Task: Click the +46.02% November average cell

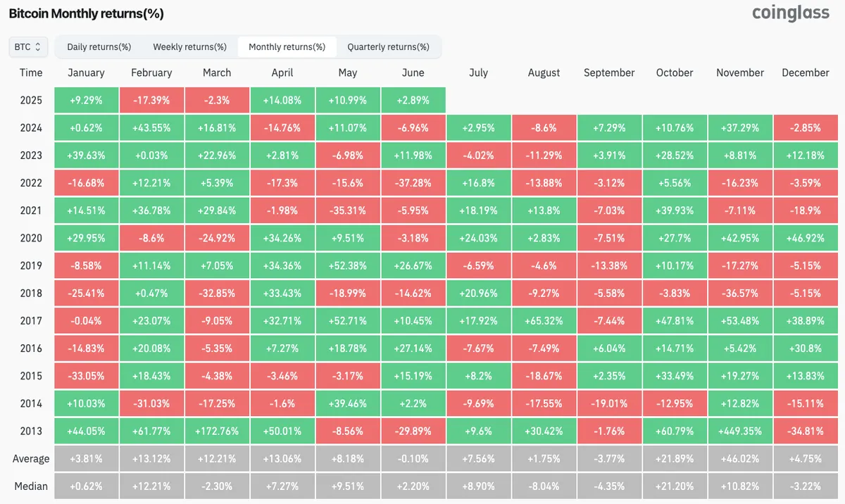Action: [739, 459]
